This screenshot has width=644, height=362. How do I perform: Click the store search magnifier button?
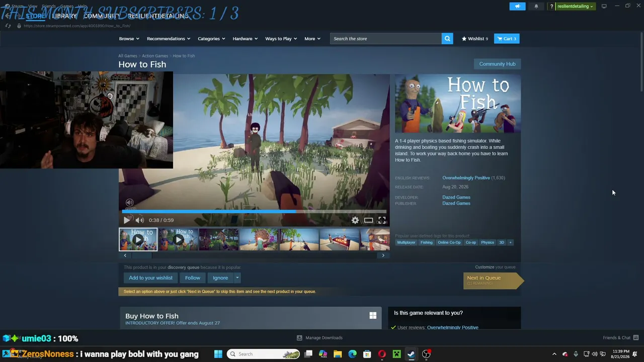[447, 39]
